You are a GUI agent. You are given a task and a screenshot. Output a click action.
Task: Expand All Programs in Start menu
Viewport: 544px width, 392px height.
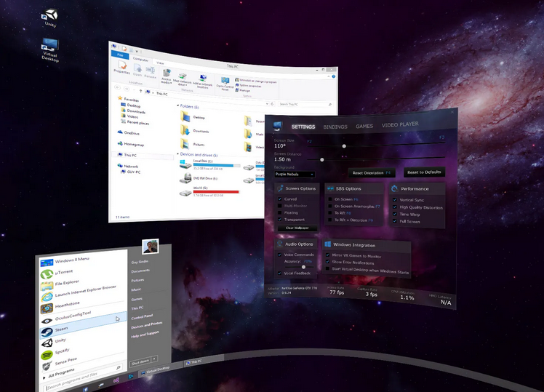coord(59,374)
